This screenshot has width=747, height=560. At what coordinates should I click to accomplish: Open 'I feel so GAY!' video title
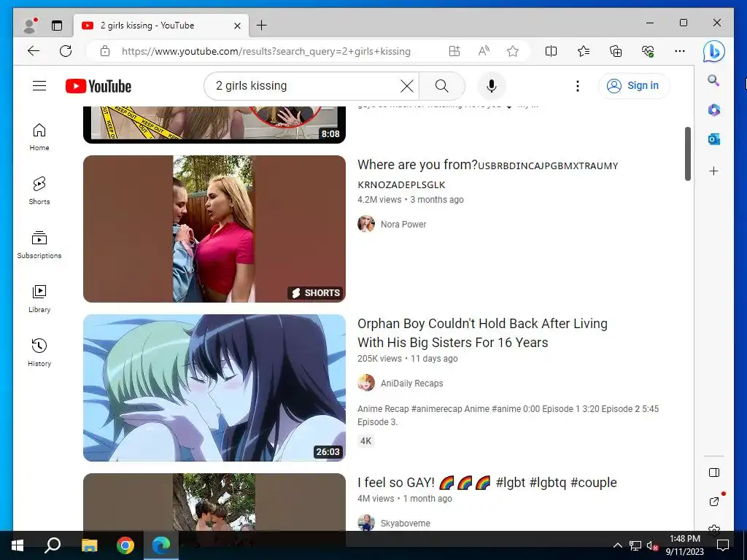(487, 483)
